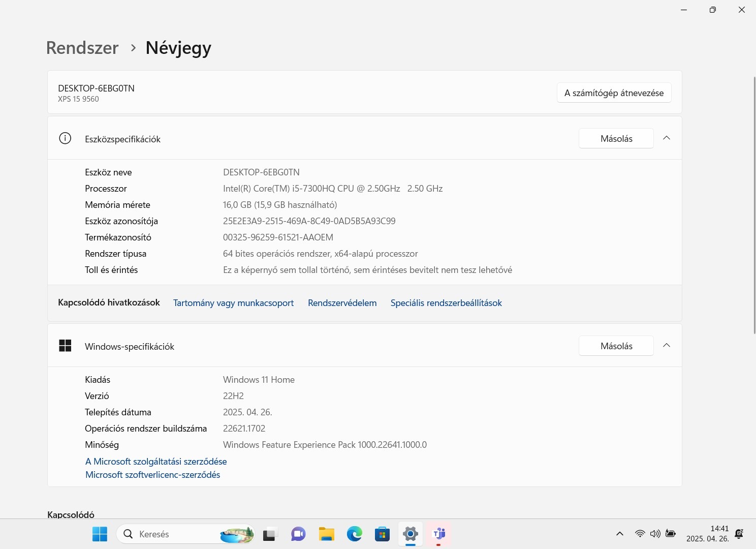Open the Rendszervédelem link
756x549 pixels.
[342, 303]
